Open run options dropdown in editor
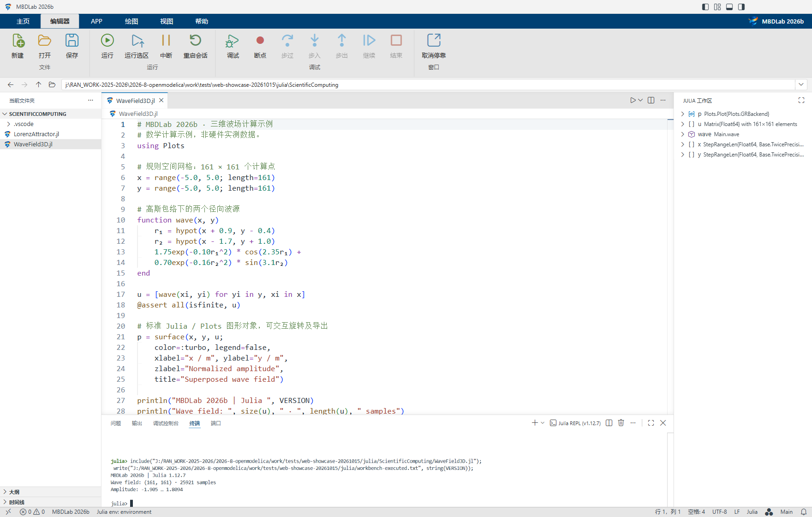The image size is (812, 517). click(641, 100)
